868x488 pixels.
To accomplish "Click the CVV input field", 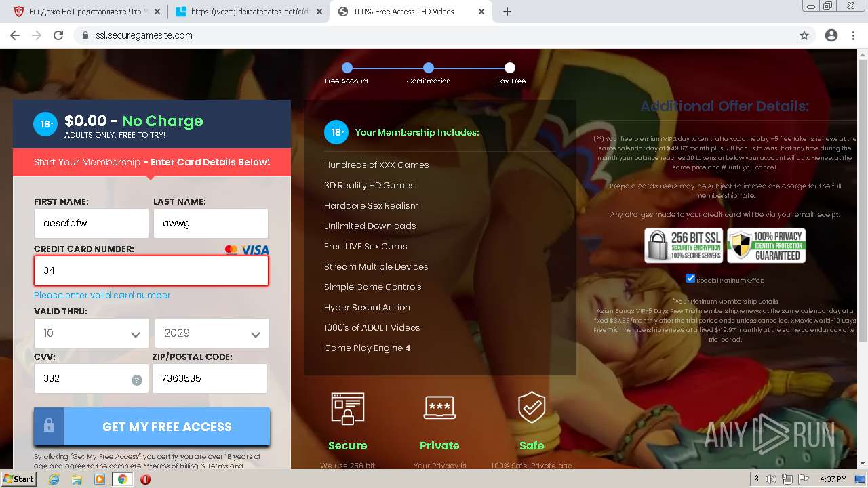I will click(x=92, y=378).
